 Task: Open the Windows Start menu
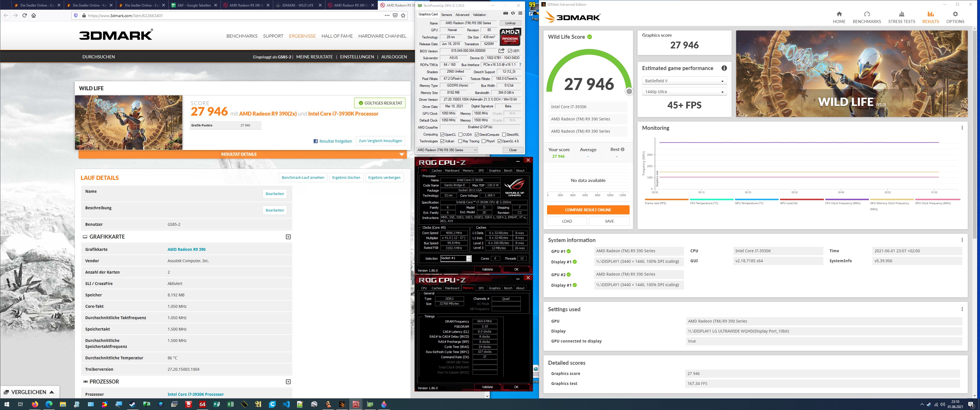click(7, 404)
